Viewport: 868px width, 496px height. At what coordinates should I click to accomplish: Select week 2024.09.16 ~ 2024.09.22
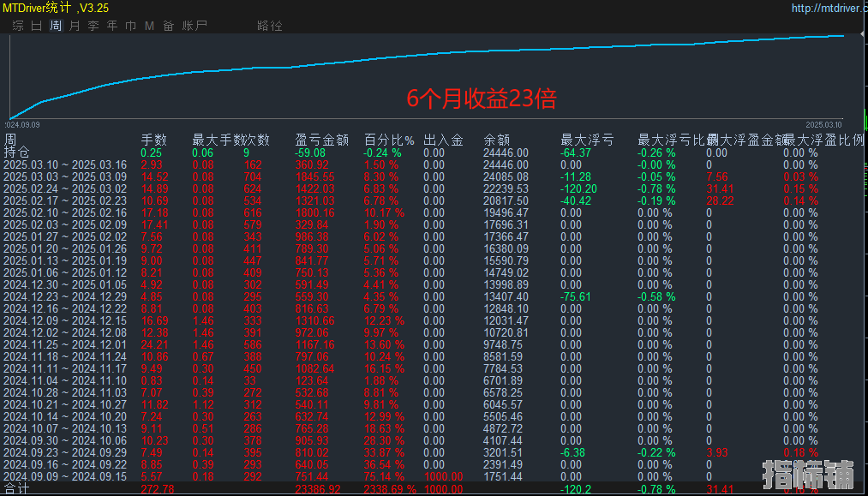(65, 464)
